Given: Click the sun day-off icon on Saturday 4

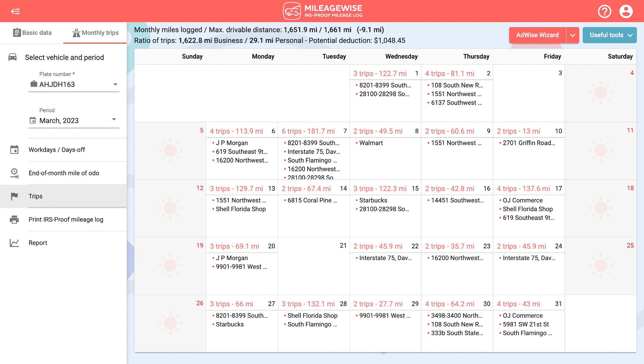Looking at the screenshot, I should 600,93.
